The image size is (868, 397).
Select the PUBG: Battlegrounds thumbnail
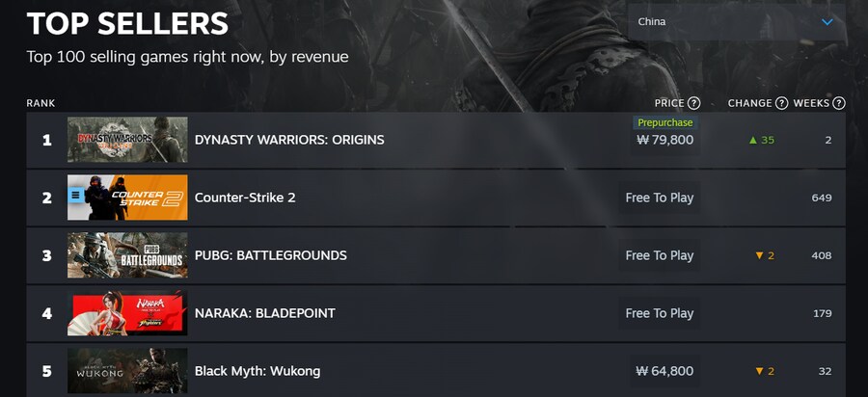coord(127,255)
